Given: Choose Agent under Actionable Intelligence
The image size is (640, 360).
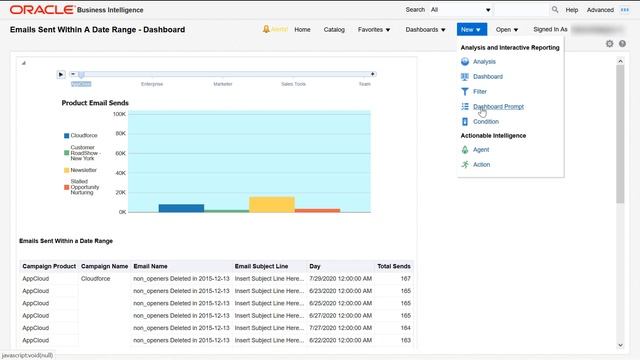Looking at the screenshot, I should click(x=481, y=150).
